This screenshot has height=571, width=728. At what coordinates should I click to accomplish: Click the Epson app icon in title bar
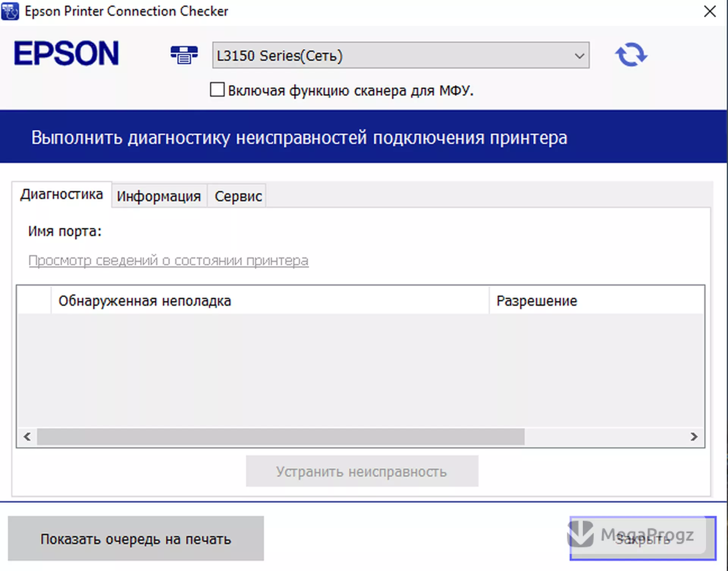10,11
